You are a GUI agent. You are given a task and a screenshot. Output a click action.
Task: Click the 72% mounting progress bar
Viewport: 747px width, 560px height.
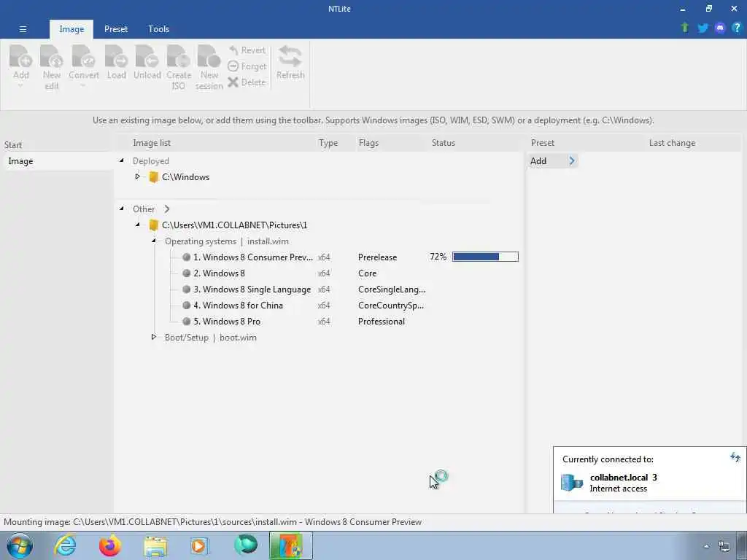click(485, 257)
